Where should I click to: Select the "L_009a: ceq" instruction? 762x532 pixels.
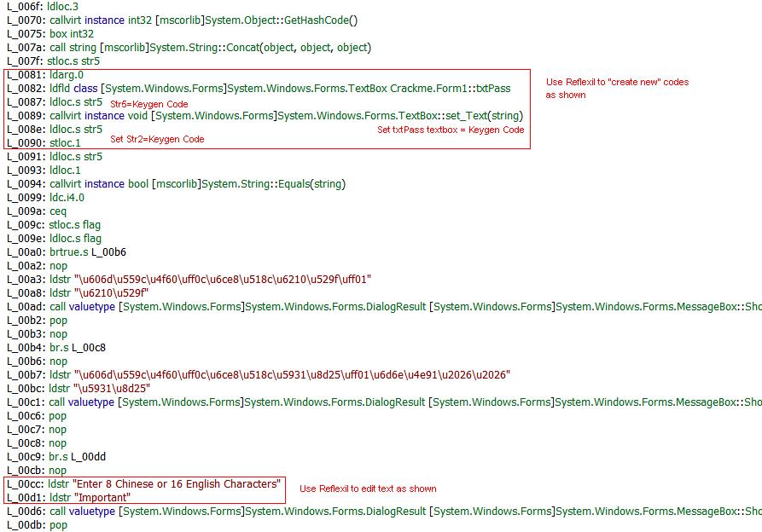(37, 211)
